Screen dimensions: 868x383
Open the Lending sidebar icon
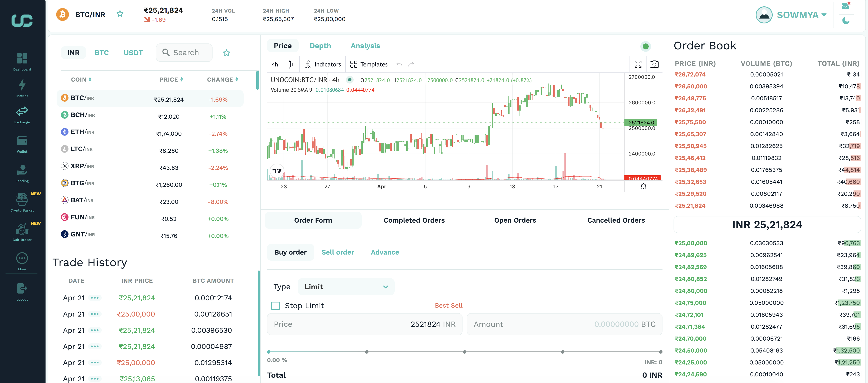pos(22,173)
